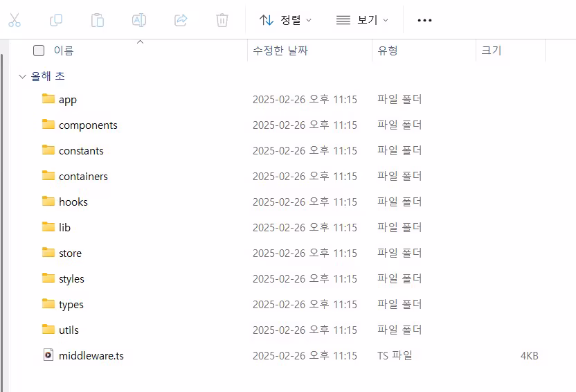Open the three-dot more options menu

point(424,20)
